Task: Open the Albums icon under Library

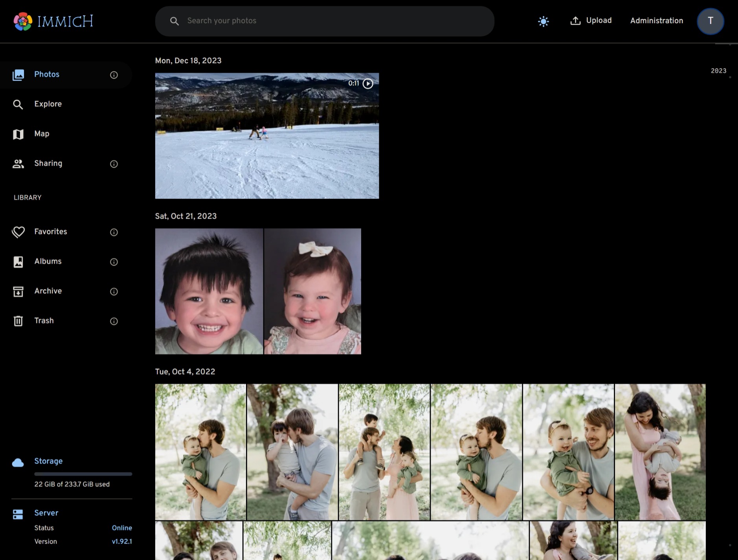Action: point(18,262)
